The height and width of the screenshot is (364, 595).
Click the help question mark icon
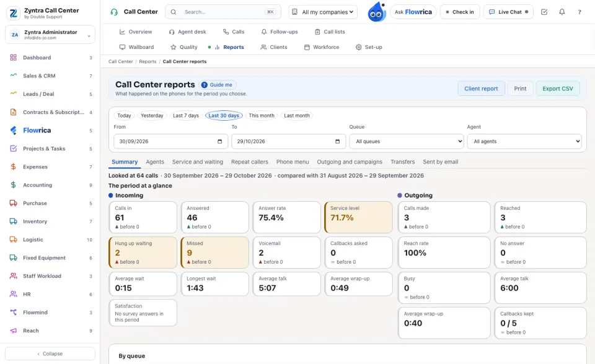pos(580,12)
